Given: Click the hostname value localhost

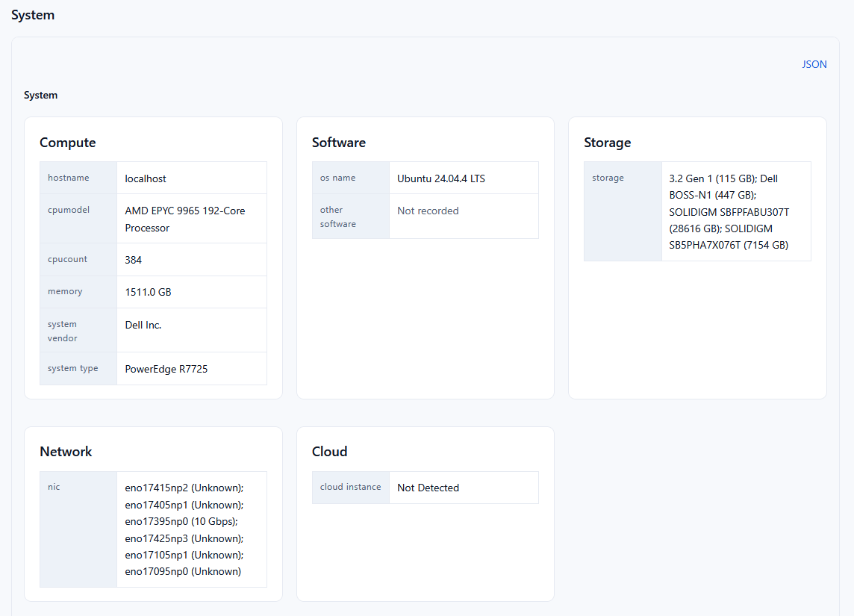Looking at the screenshot, I should click(x=146, y=178).
